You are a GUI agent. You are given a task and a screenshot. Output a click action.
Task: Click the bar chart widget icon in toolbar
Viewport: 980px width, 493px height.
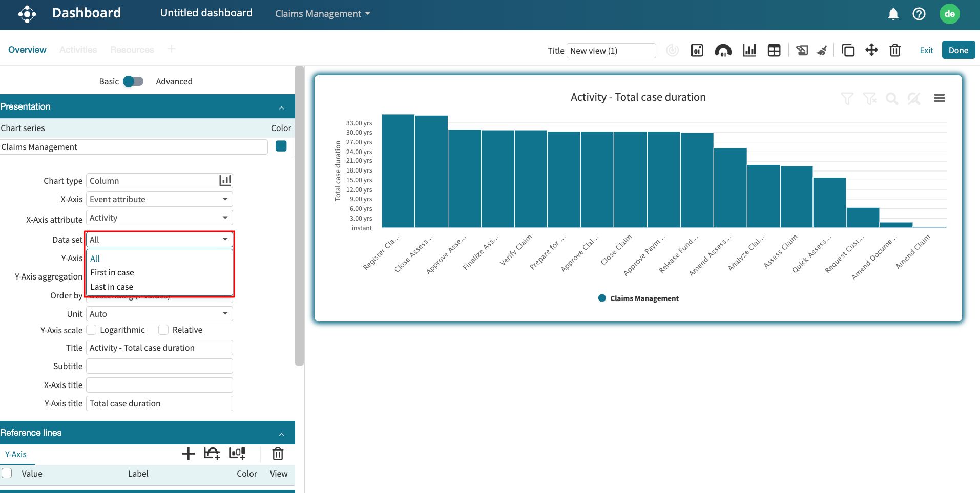[x=749, y=50]
